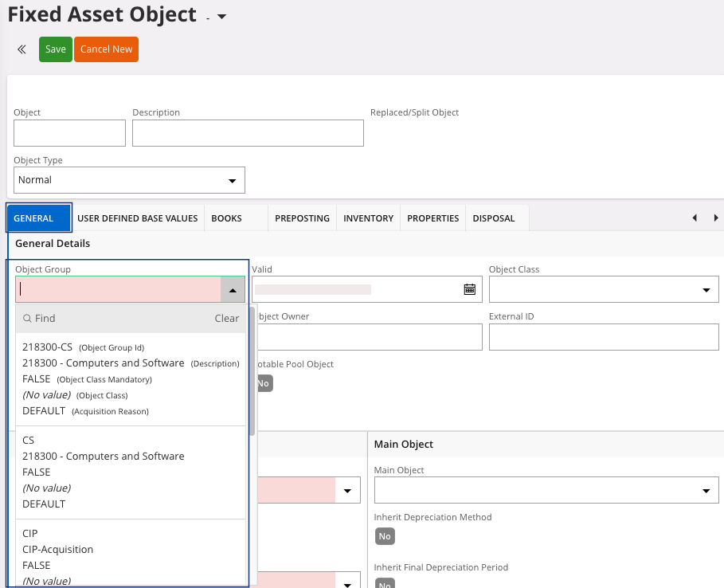
Task: Toggle the Rotable Pool Object switch
Action: pos(263,383)
